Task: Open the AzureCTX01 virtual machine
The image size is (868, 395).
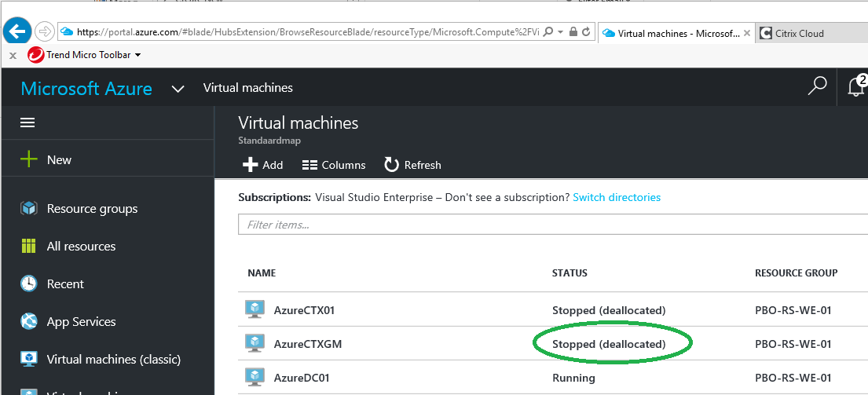Action: [x=304, y=310]
